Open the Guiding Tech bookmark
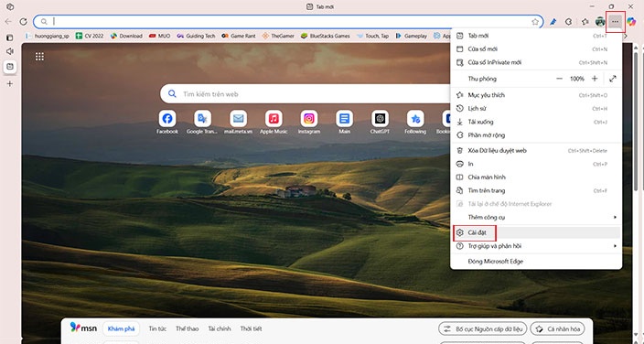 [196, 37]
